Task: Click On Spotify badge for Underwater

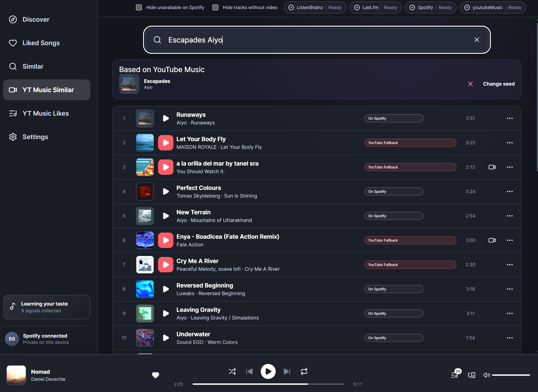Action: (x=394, y=338)
